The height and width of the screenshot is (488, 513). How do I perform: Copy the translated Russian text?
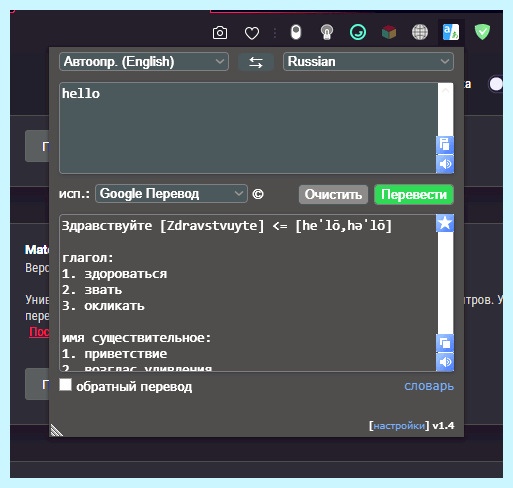tap(445, 343)
